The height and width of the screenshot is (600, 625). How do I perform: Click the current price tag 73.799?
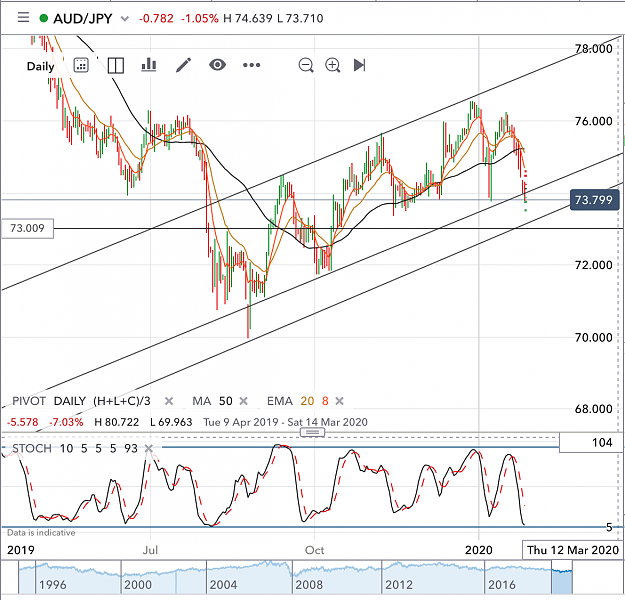pyautogui.click(x=594, y=200)
